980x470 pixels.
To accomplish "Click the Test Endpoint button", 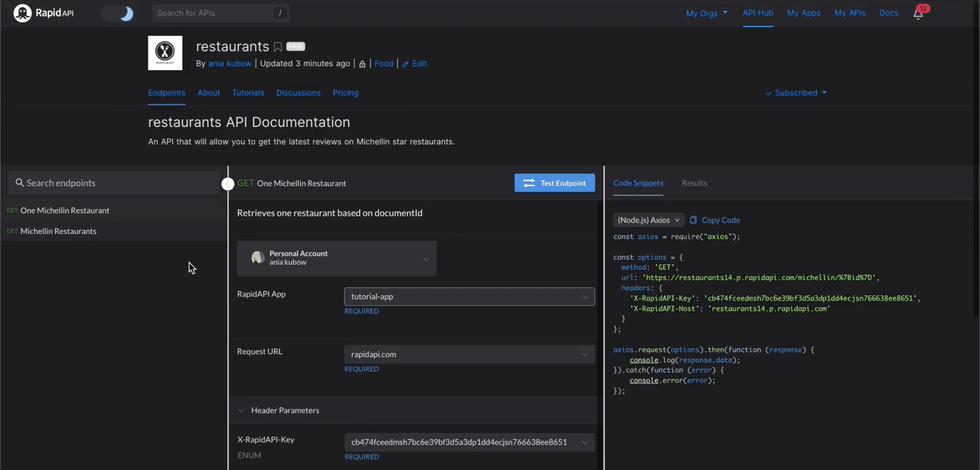I will pyautogui.click(x=554, y=183).
